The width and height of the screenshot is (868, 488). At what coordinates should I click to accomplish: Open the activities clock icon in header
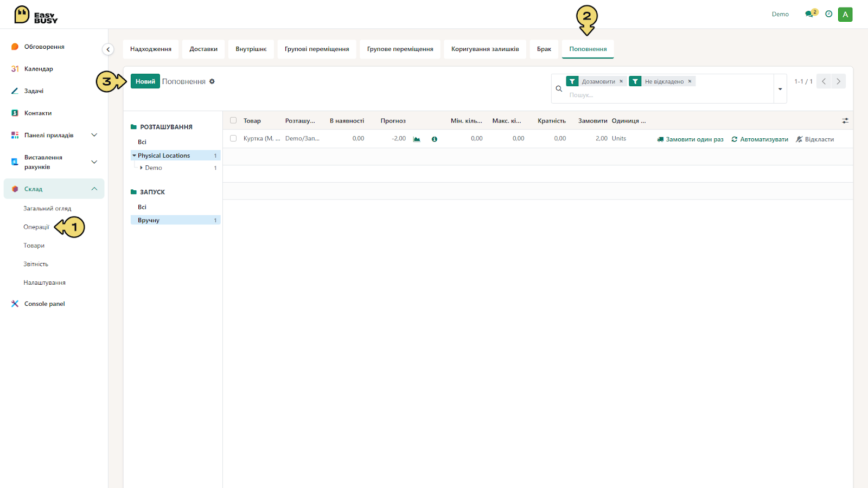point(829,14)
